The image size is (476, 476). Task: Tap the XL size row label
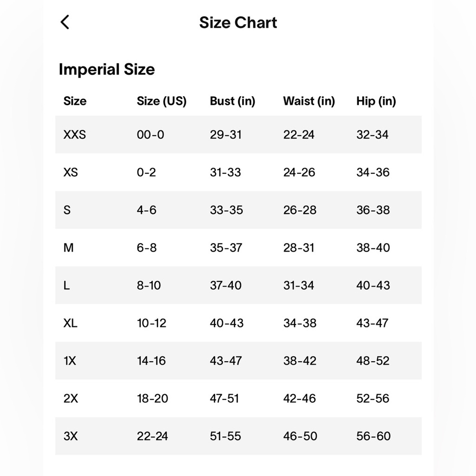(x=70, y=323)
